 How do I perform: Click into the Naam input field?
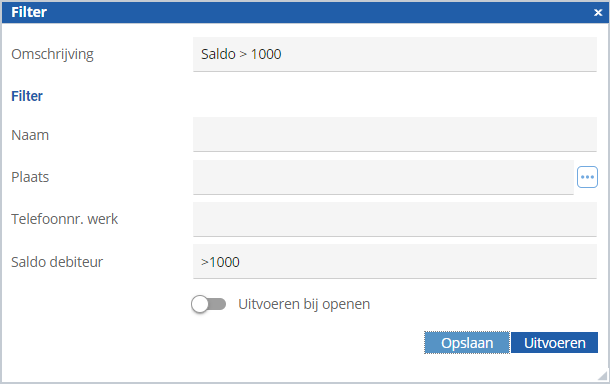click(394, 134)
